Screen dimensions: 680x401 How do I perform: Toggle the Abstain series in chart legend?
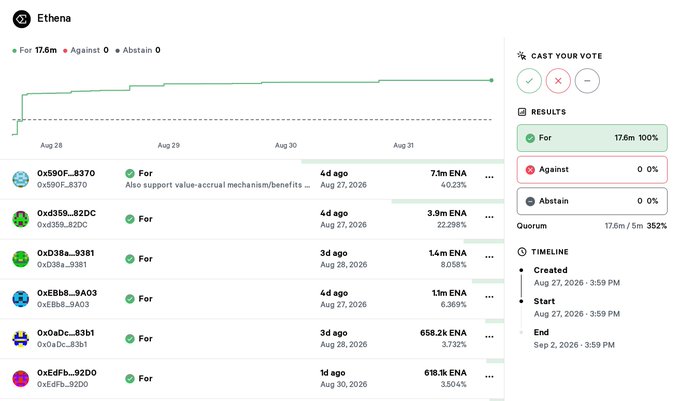click(137, 50)
